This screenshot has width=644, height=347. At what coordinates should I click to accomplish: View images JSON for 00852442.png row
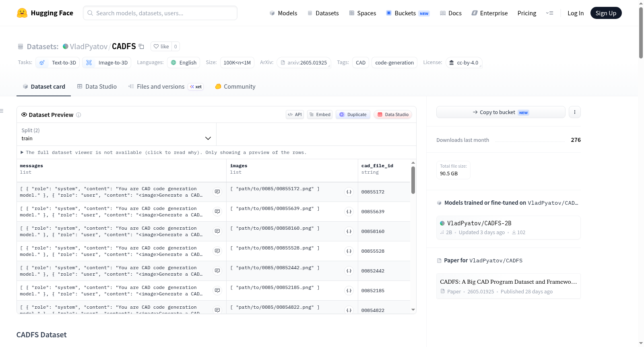point(349,271)
